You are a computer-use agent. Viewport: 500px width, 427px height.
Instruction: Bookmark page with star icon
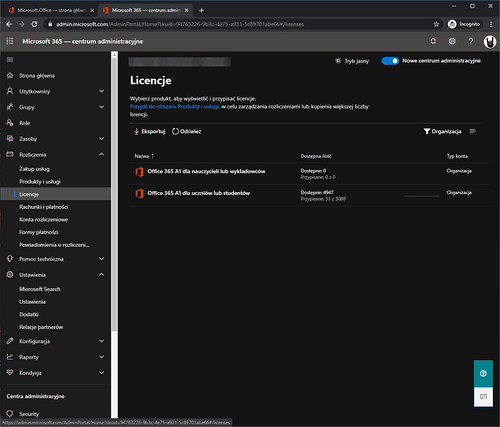pos(436,24)
